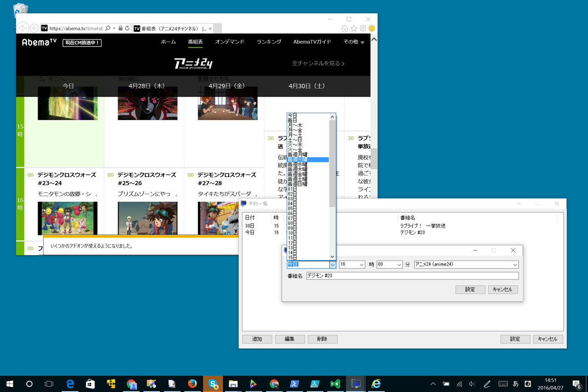Select the 4月30日(土) date tab
Image resolution: width=588 pixels, height=392 pixels.
tap(307, 86)
